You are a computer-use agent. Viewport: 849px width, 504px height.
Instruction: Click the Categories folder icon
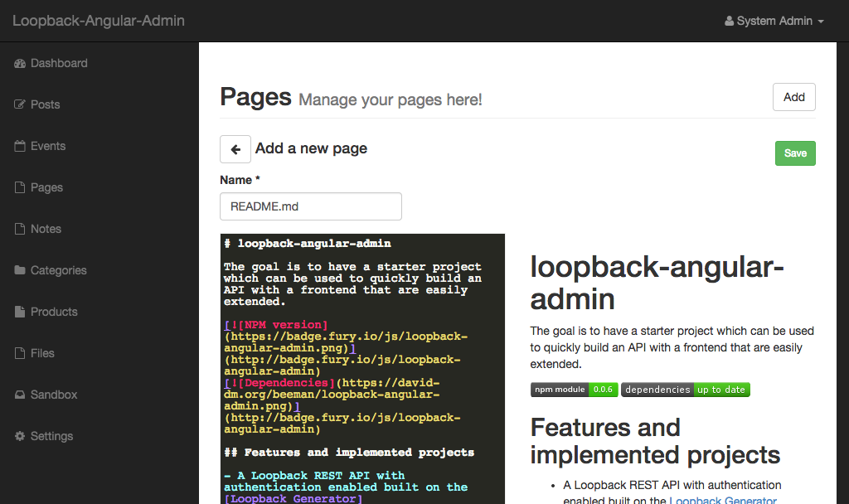(20, 271)
